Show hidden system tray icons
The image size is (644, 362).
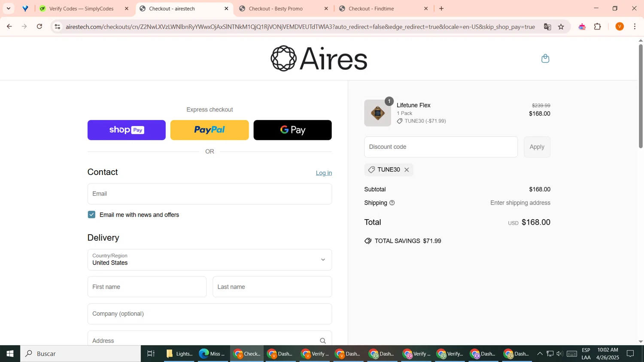click(540, 354)
